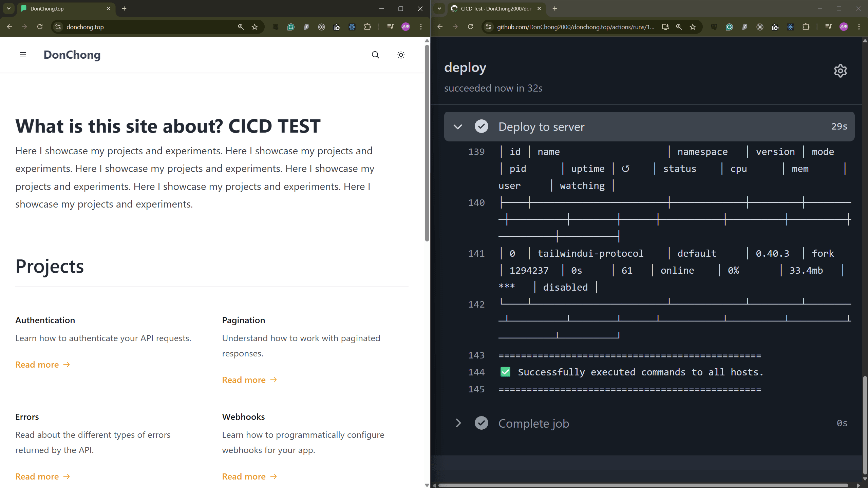The height and width of the screenshot is (488, 868).
Task: Click the Pagination project heading
Action: click(243, 320)
